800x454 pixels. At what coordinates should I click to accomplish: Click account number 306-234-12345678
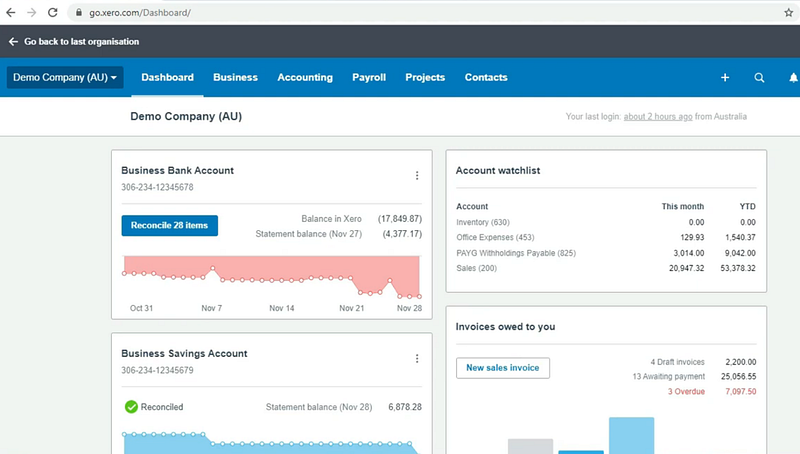tap(157, 187)
